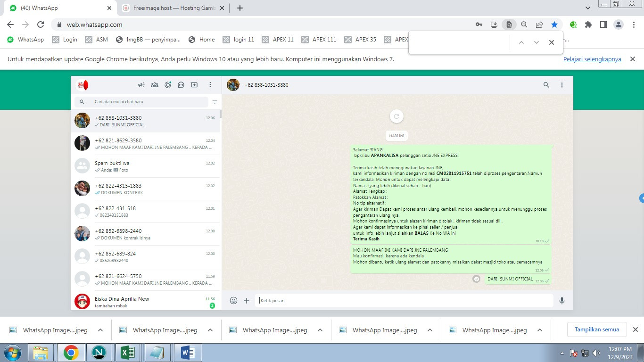Toggle the Chrome side panel
644x362 pixels.
coord(603,25)
